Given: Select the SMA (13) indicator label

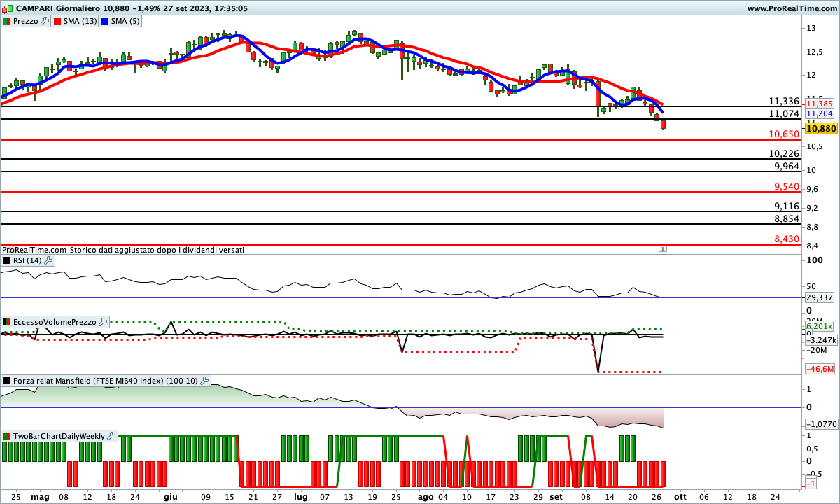Looking at the screenshot, I should click(80, 21).
